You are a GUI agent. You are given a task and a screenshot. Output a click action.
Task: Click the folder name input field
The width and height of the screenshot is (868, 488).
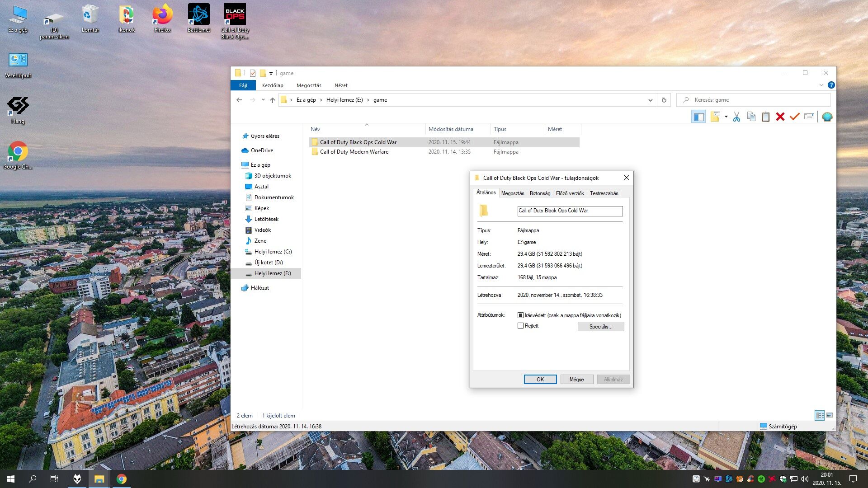click(570, 211)
